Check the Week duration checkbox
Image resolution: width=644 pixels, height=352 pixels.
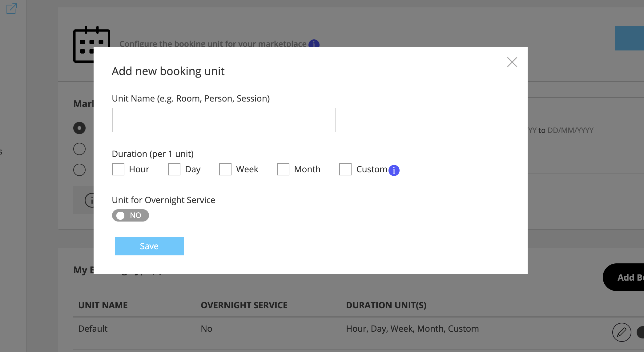pos(225,169)
